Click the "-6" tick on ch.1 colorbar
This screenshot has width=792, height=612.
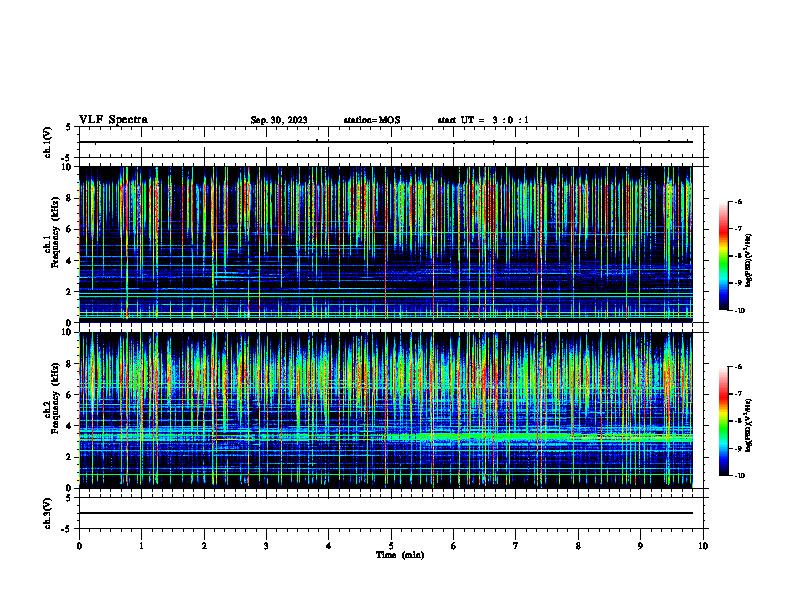[x=738, y=202]
